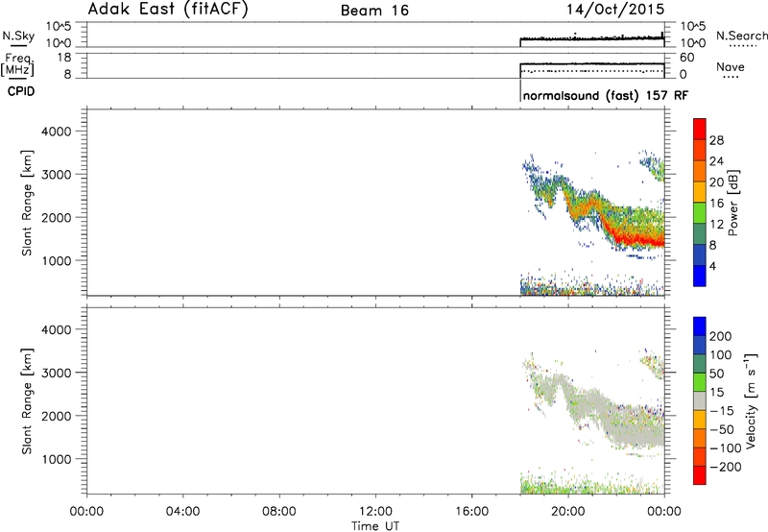768x532 pixels.
Task: Click the velocity color bar gray segment
Action: (x=700, y=401)
